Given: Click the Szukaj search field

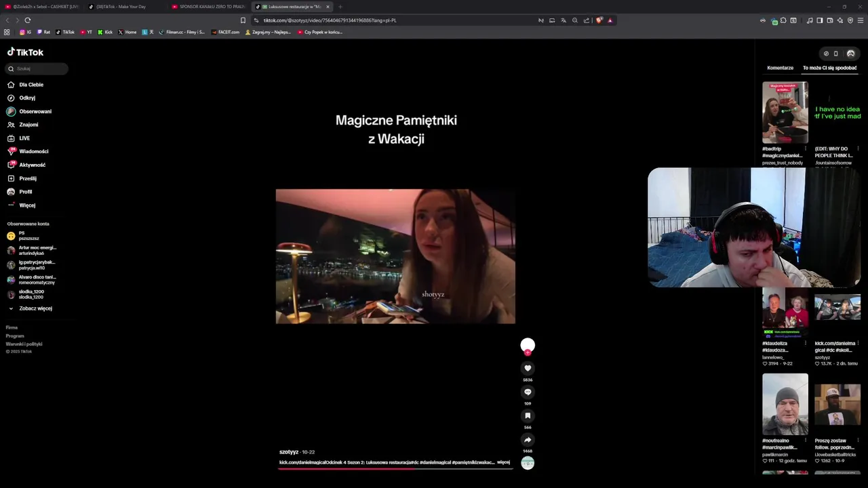Looking at the screenshot, I should pos(37,68).
